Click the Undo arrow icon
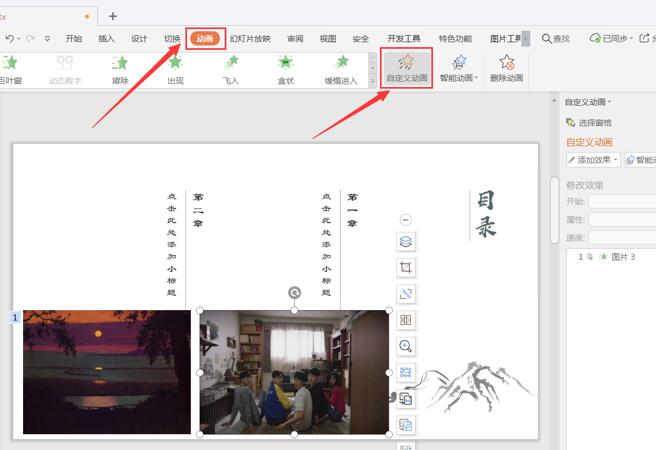The height and width of the screenshot is (450, 656). point(9,38)
